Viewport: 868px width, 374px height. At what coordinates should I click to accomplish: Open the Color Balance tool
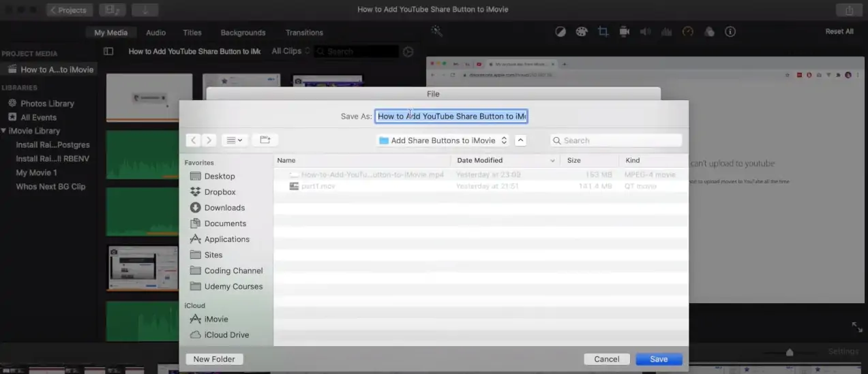(560, 32)
